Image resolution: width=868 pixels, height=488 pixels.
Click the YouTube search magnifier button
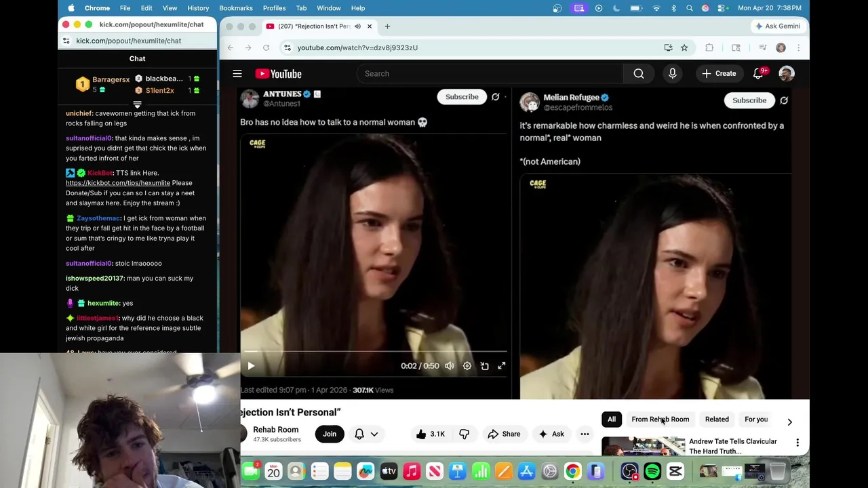coord(639,74)
